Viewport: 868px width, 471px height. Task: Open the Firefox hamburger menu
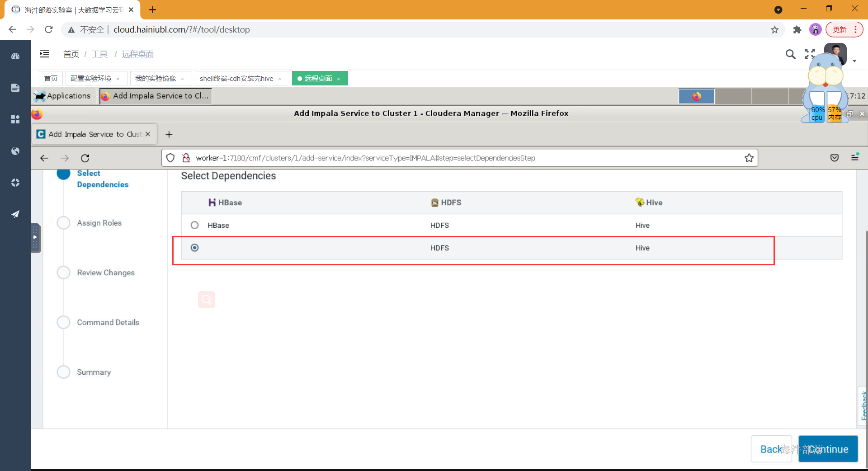855,157
